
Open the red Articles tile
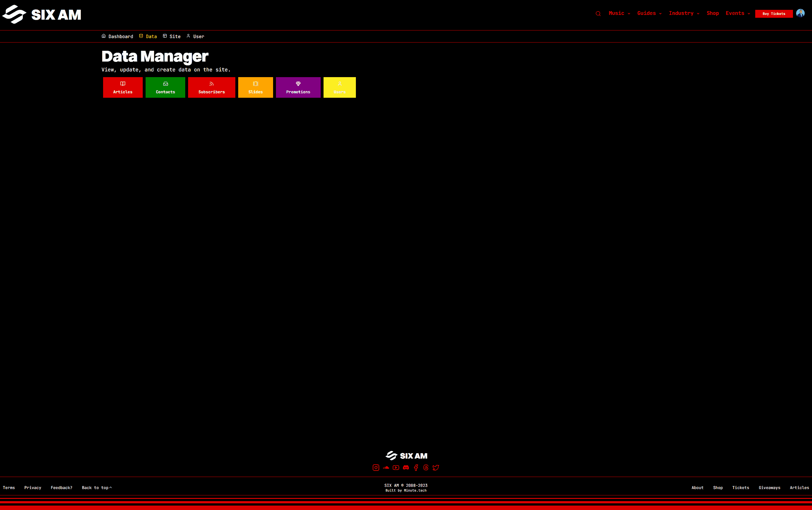click(123, 87)
